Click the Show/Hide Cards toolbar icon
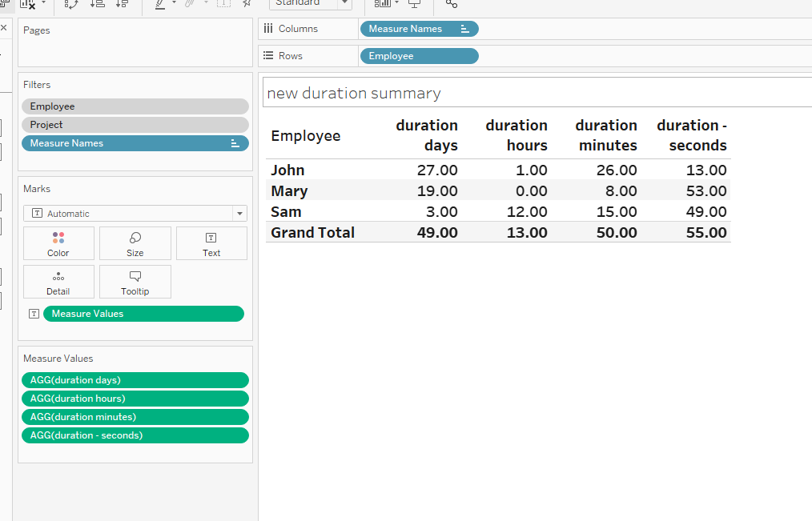The width and height of the screenshot is (812, 521). pyautogui.click(x=383, y=4)
